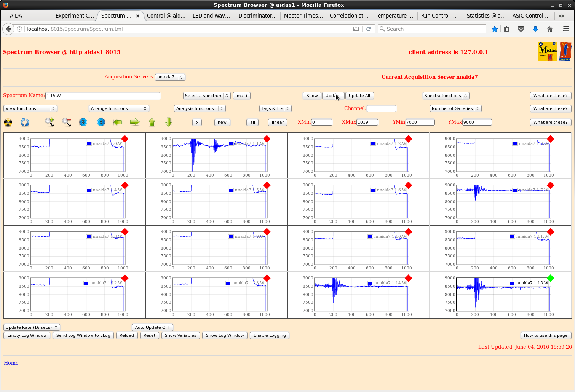This screenshot has width=575, height=392.
Task: Click the Home link
Action: [x=11, y=363]
